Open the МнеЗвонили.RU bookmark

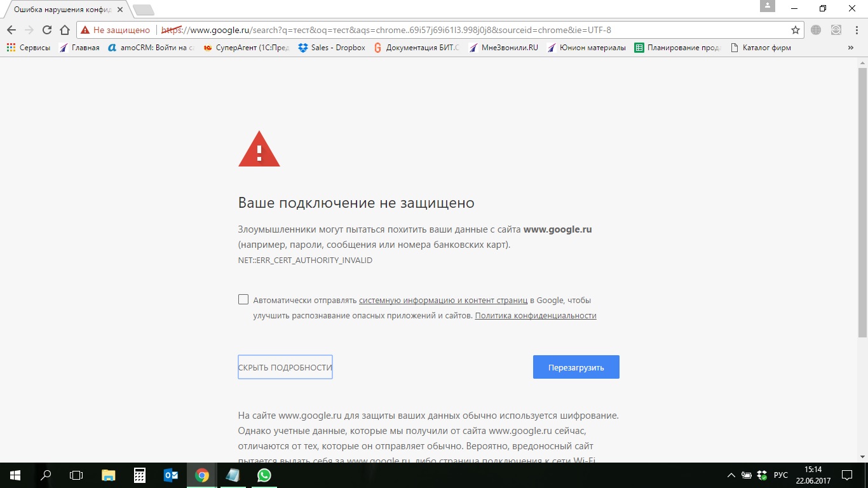(503, 48)
